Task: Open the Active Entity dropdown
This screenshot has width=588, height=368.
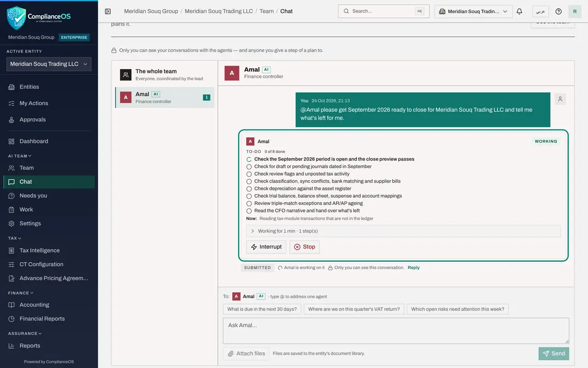Action: click(x=49, y=64)
